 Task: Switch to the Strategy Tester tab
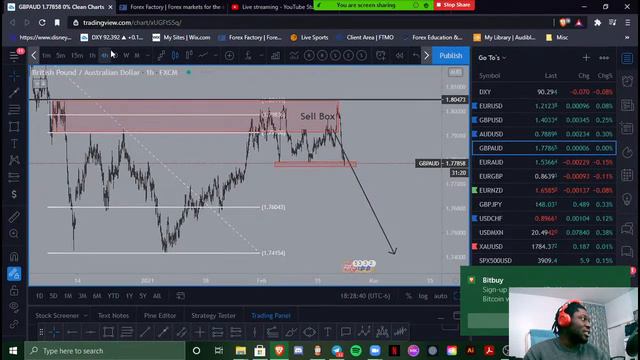click(x=213, y=316)
